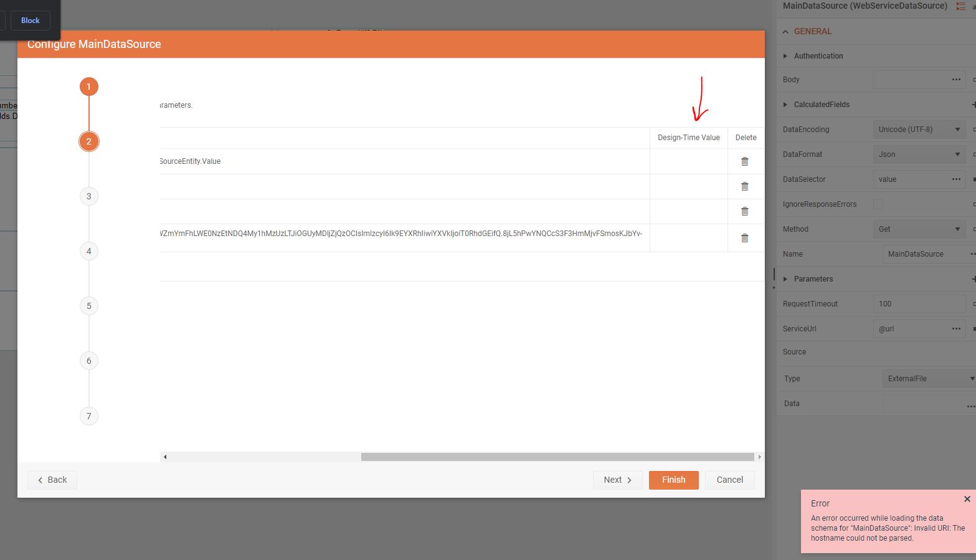Open the Body property editor via its ellipsis

pos(957,79)
